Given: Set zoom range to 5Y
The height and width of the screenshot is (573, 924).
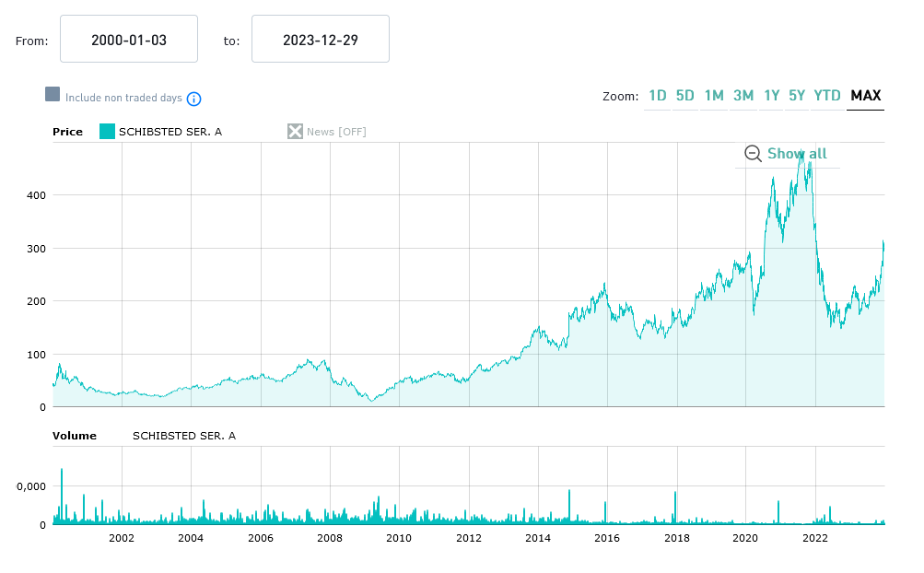Looking at the screenshot, I should (x=797, y=96).
